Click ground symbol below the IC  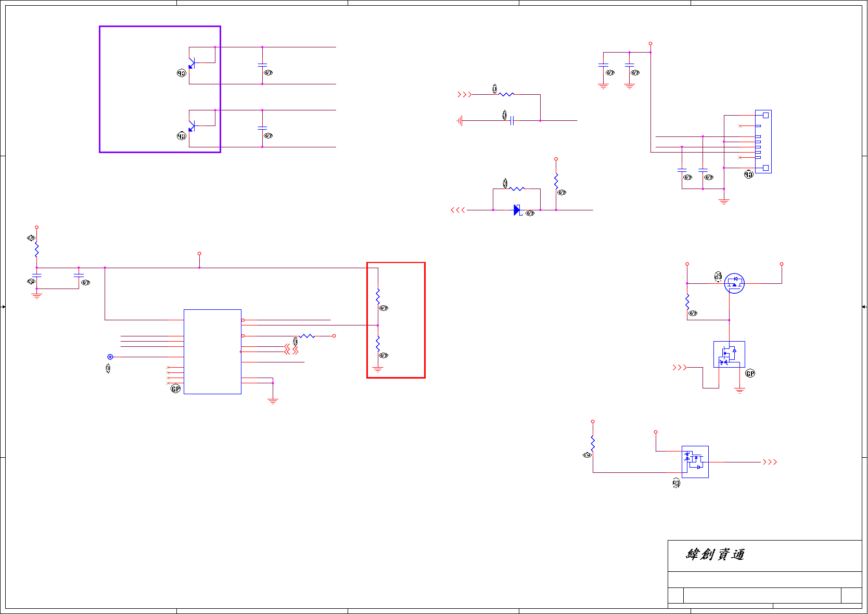(273, 401)
